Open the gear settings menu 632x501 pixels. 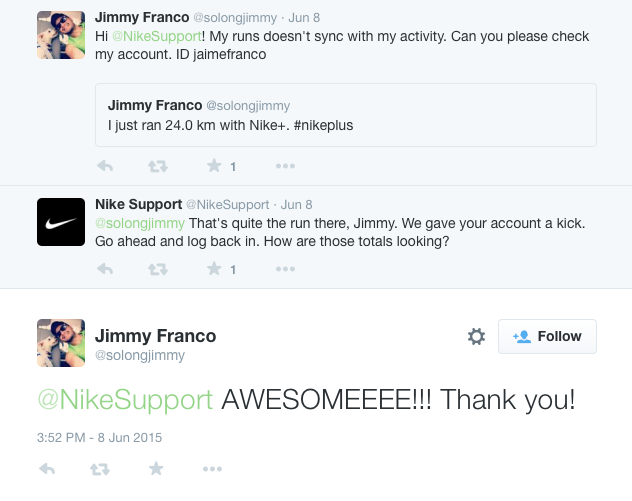point(476,337)
